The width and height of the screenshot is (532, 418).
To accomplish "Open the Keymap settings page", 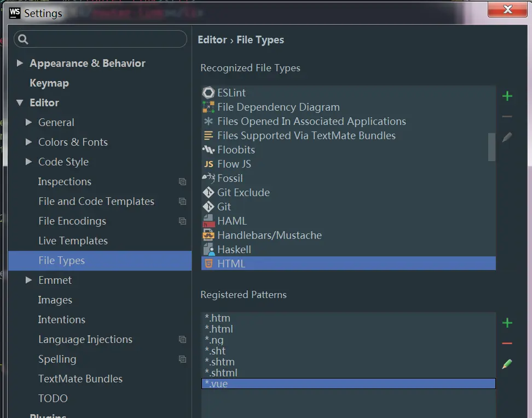I will pos(49,83).
